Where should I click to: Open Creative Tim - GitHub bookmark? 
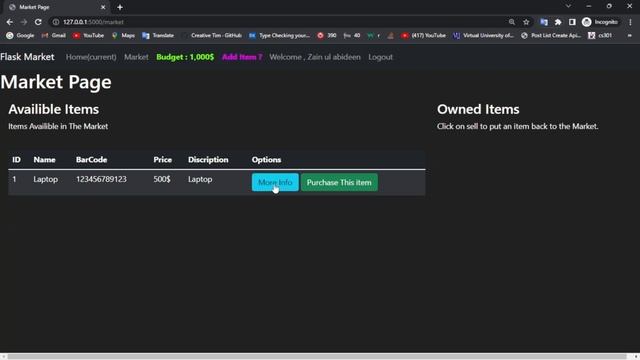click(x=212, y=36)
